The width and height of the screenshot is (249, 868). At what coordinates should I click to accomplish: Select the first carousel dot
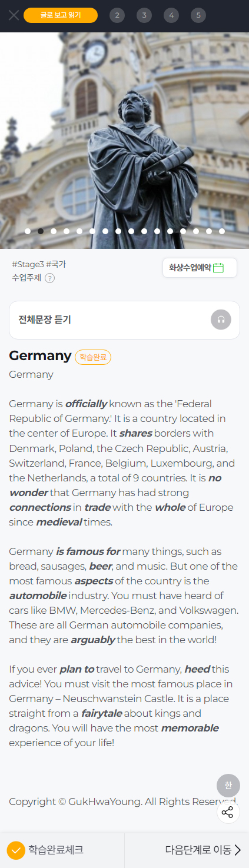tap(28, 231)
